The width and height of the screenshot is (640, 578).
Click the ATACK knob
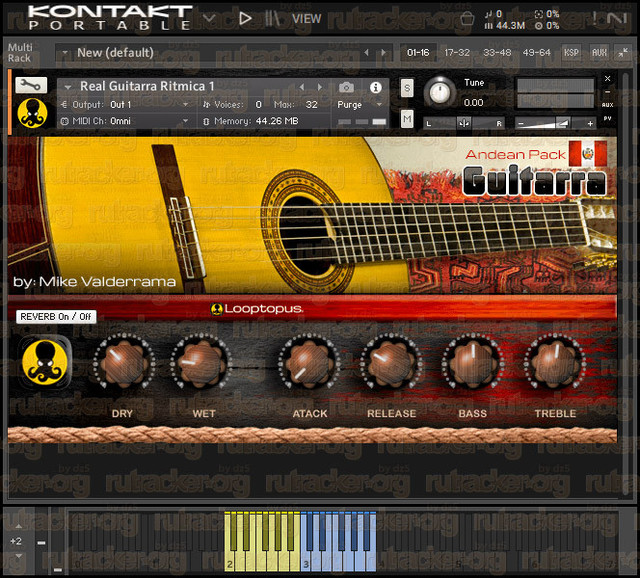pos(309,362)
